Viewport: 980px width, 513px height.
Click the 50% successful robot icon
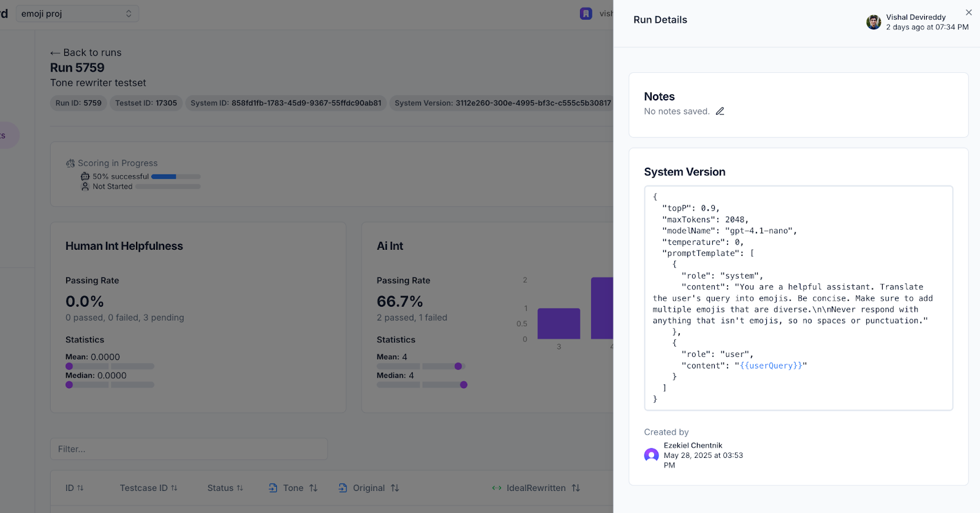pyautogui.click(x=85, y=176)
